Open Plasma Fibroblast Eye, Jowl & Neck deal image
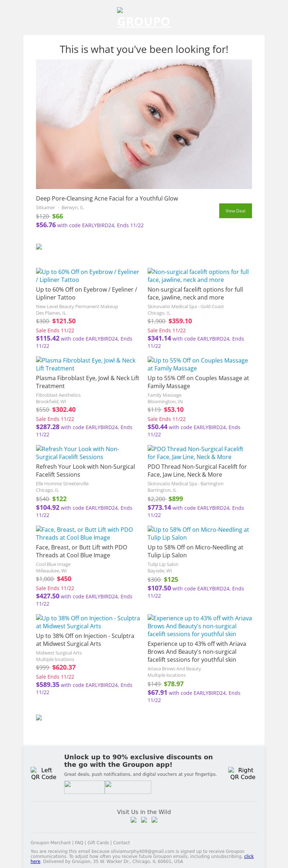This screenshot has width=288, height=868. point(86,364)
